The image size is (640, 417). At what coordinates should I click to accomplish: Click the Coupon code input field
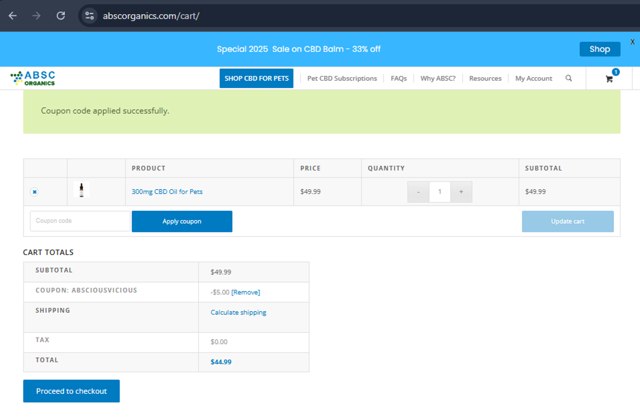[80, 221]
